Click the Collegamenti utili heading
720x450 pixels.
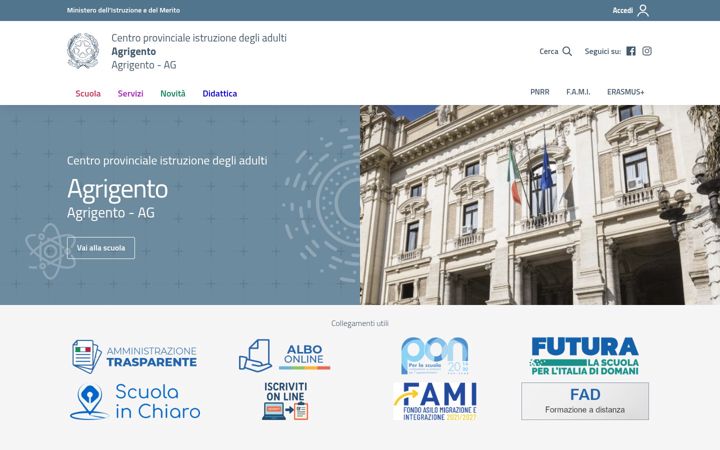tap(360, 323)
